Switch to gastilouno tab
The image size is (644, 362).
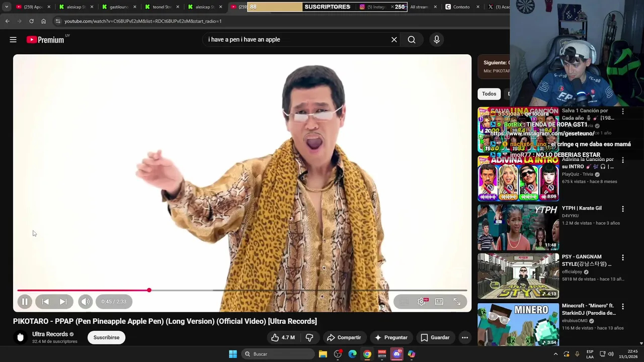click(119, 7)
